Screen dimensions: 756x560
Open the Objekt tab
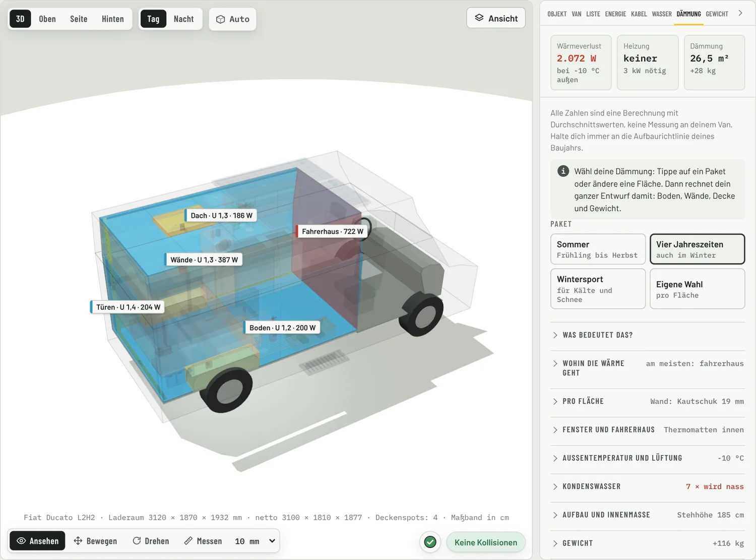coord(557,14)
